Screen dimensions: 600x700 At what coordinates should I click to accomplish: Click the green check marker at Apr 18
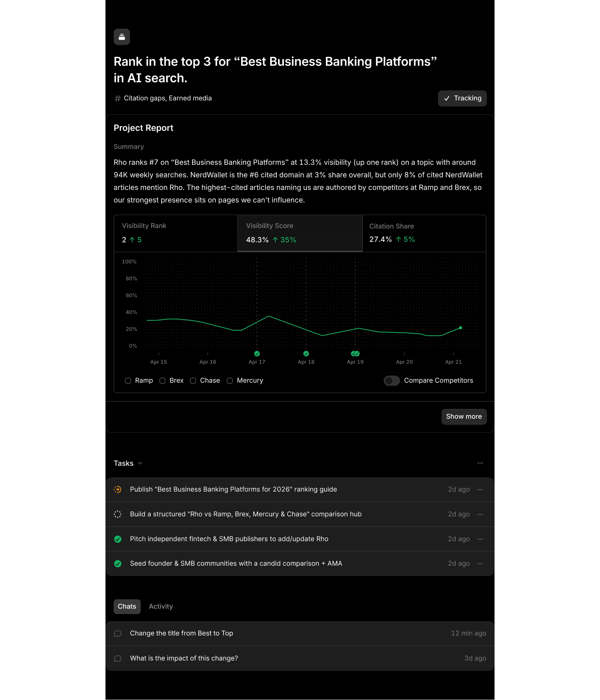[x=306, y=354]
